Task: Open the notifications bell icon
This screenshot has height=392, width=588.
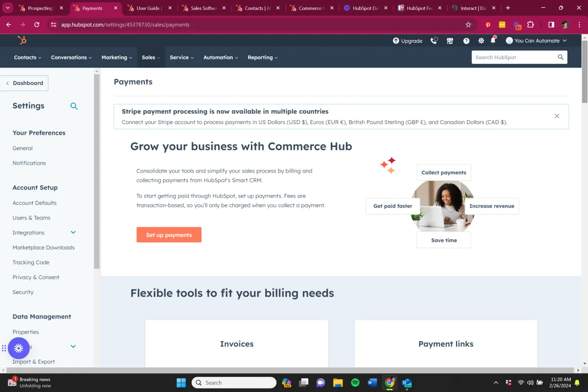Action: (493, 40)
